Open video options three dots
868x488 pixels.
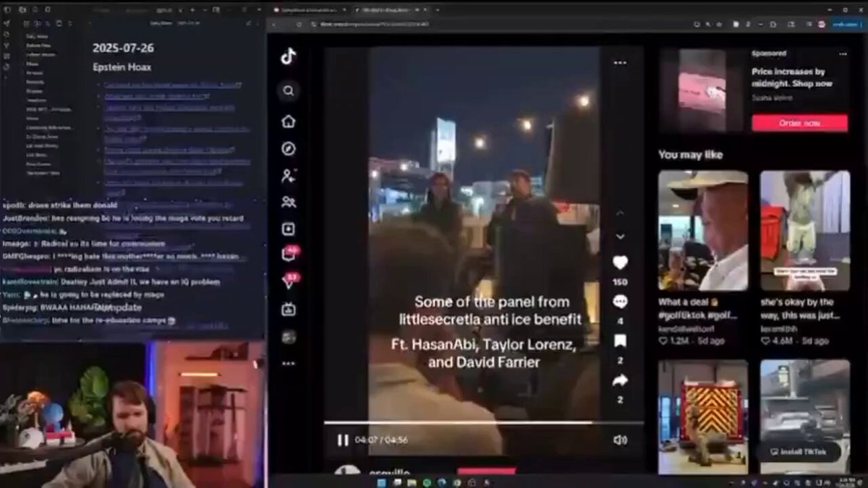[620, 63]
